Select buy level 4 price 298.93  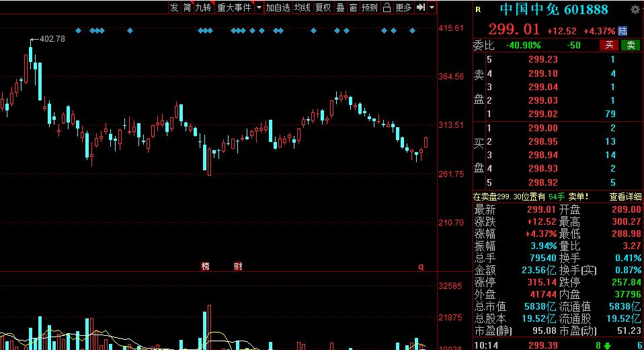click(543, 169)
